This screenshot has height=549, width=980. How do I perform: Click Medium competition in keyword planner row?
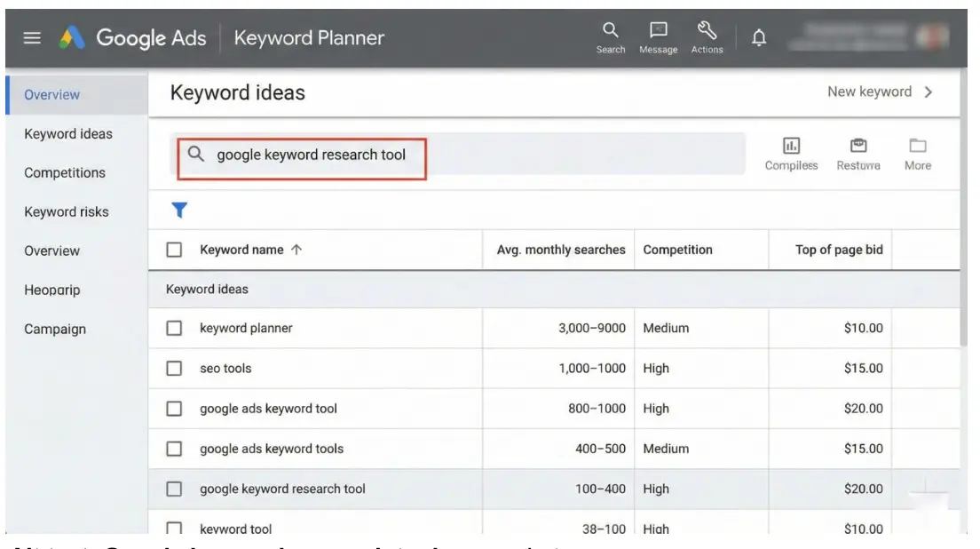tap(666, 329)
